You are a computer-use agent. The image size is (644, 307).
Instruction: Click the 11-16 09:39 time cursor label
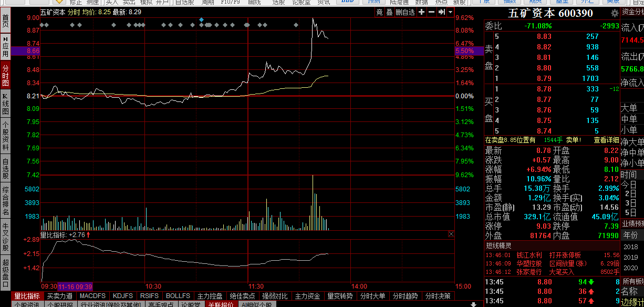coord(75,286)
